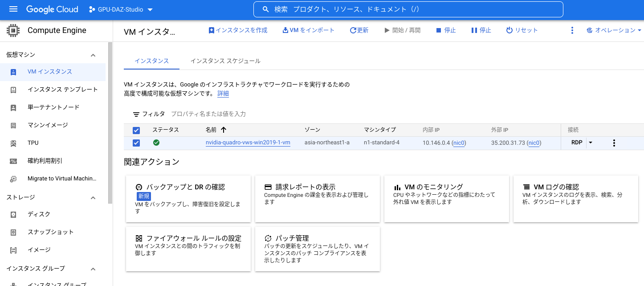Click the search magnifier icon
644x286 pixels.
pyautogui.click(x=266, y=9)
